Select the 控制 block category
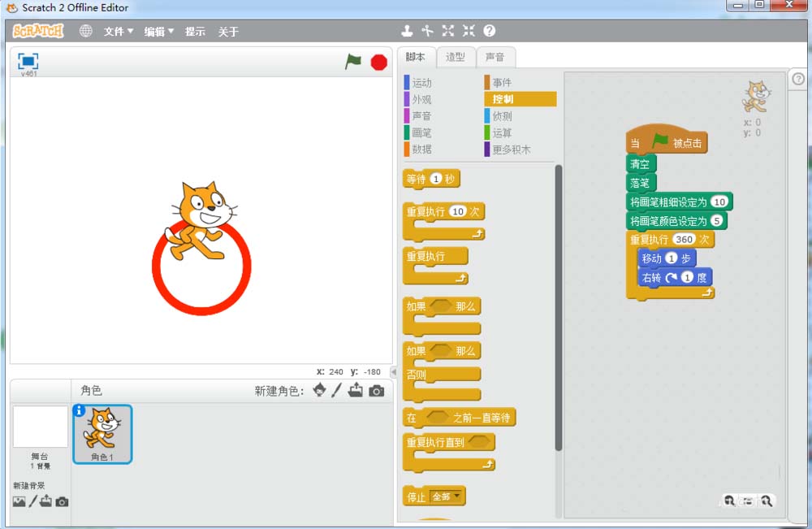The image size is (812, 529). tap(520, 99)
